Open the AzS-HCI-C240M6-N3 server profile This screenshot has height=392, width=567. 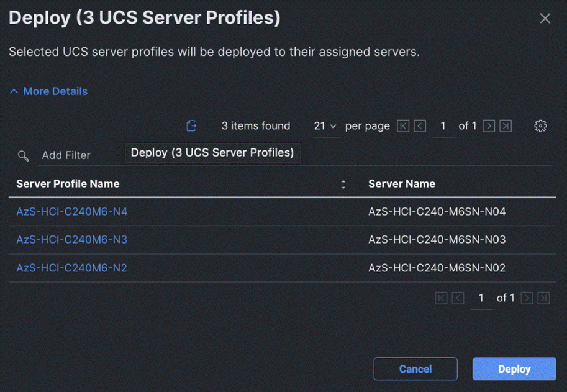pyautogui.click(x=71, y=239)
